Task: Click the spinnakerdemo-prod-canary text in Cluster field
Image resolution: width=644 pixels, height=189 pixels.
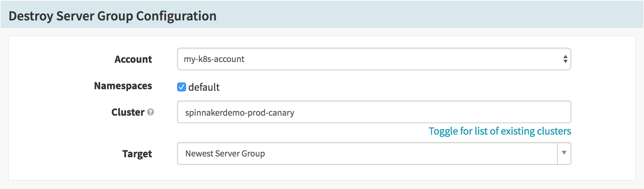Action: point(240,113)
